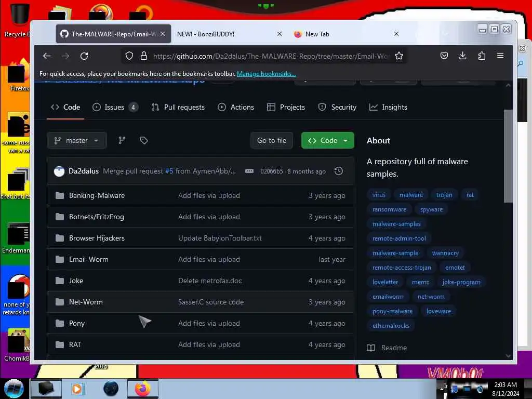This screenshot has width=532, height=399.
Task: Open the Banking-Malware folder
Action: click(x=97, y=195)
